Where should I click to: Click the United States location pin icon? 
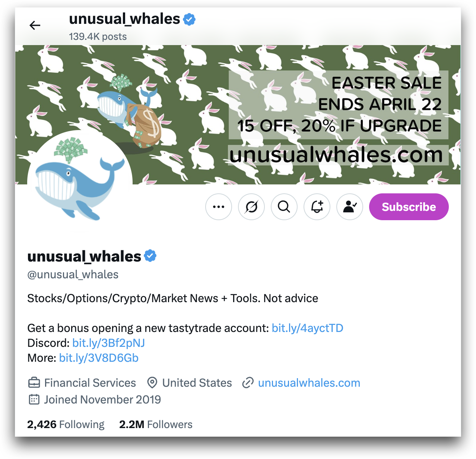tap(152, 383)
